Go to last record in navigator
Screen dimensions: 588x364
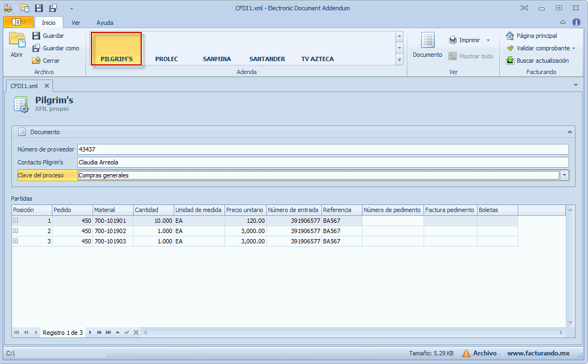(x=108, y=333)
